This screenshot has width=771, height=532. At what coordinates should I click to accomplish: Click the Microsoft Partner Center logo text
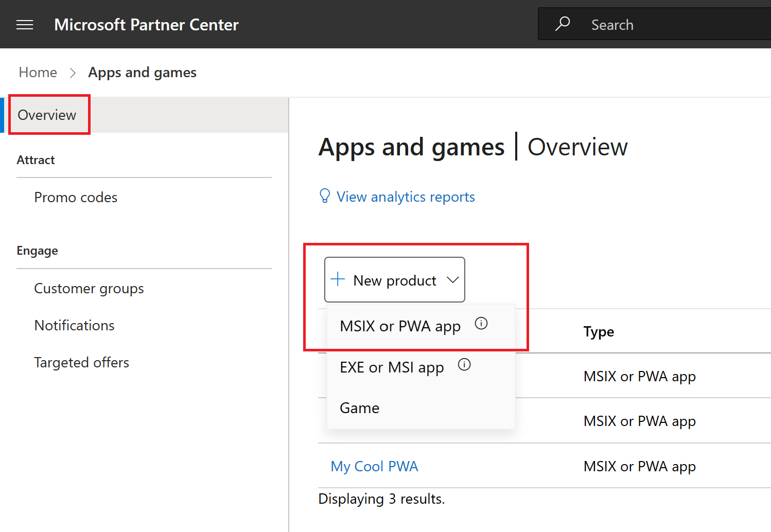click(x=146, y=24)
